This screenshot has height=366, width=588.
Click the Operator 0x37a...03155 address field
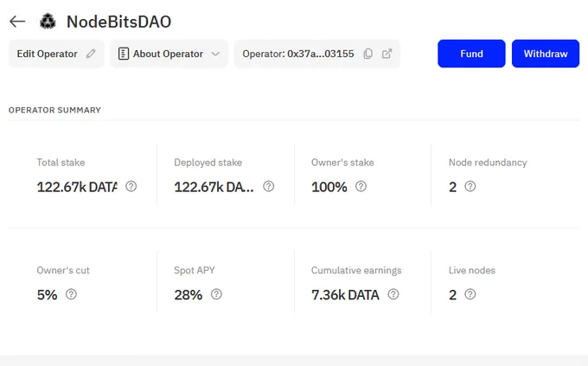click(x=317, y=54)
